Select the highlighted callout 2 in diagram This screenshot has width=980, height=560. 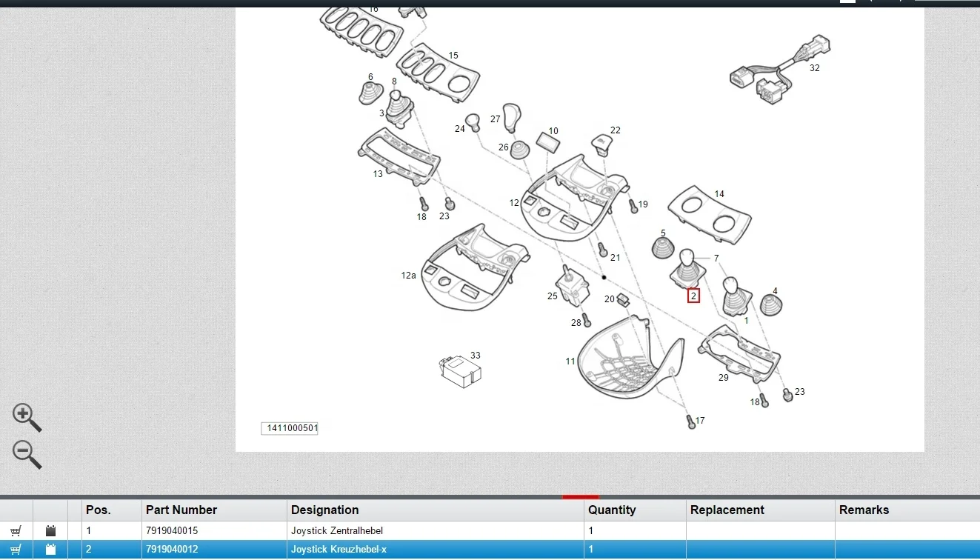point(693,296)
